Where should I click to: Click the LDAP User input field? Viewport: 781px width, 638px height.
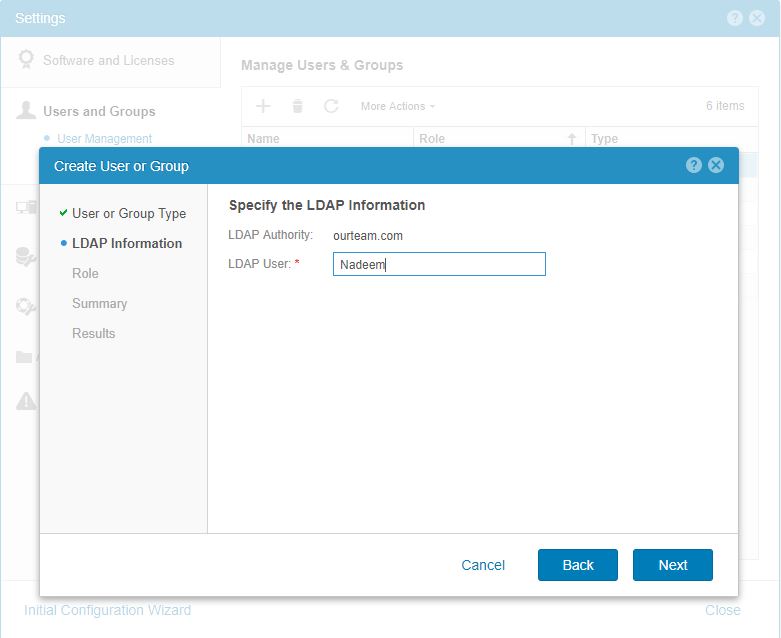(439, 264)
